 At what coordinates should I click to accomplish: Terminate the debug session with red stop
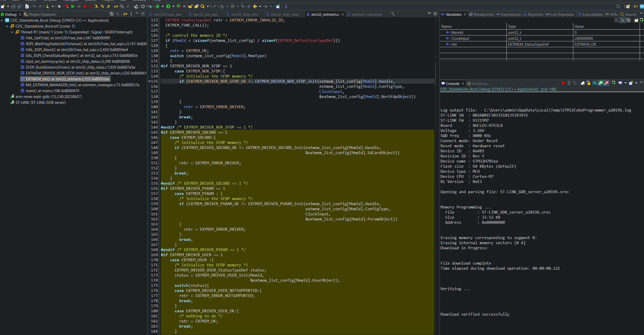[x=85, y=6]
